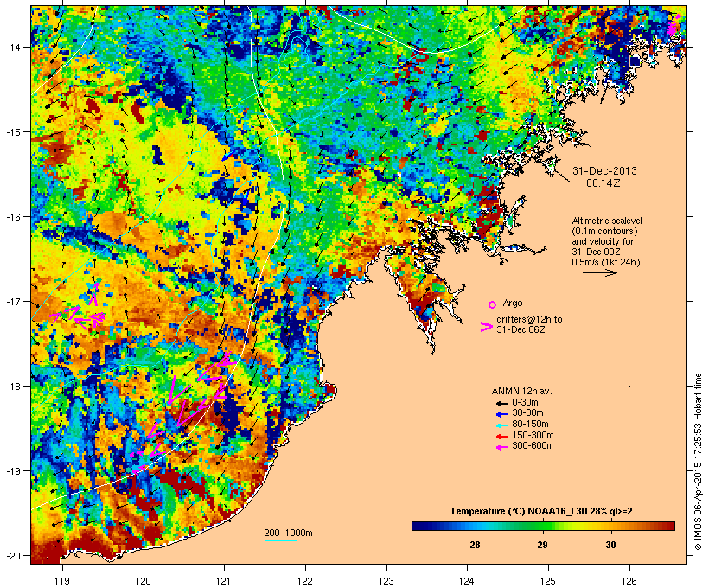
Task: Click the latitude label -20
Action: click(x=12, y=556)
